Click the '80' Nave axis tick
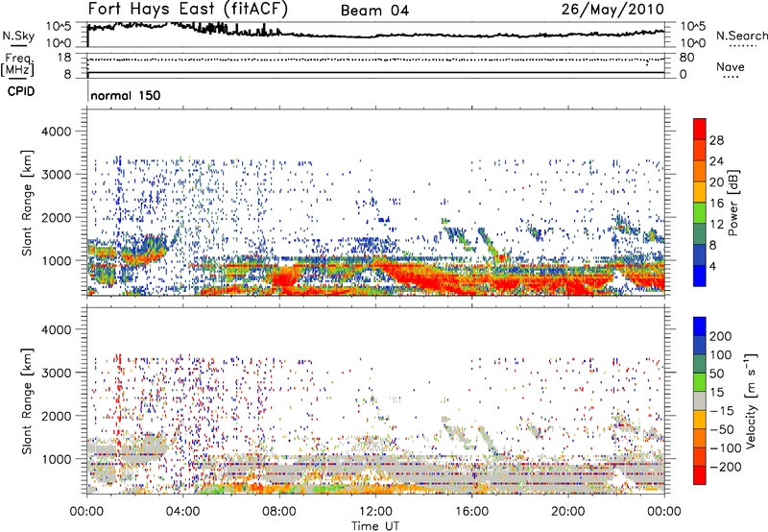Viewport: 768px width, 532px height. click(x=686, y=58)
